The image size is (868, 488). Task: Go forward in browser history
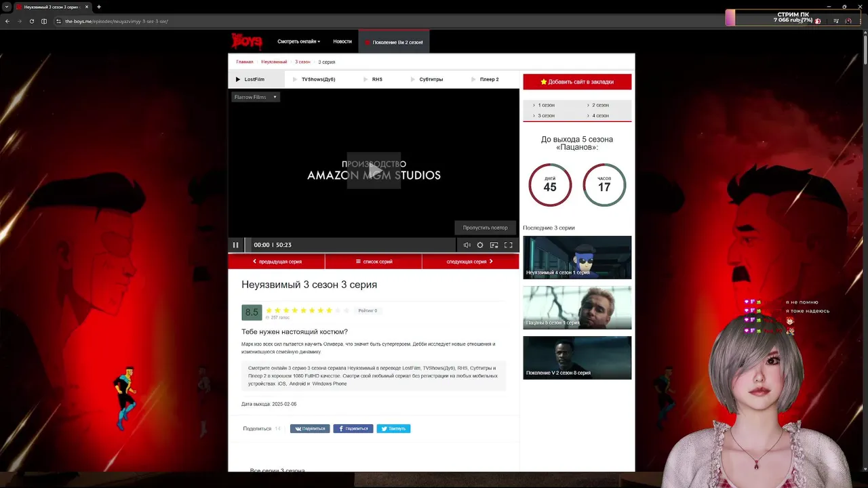[x=19, y=21]
